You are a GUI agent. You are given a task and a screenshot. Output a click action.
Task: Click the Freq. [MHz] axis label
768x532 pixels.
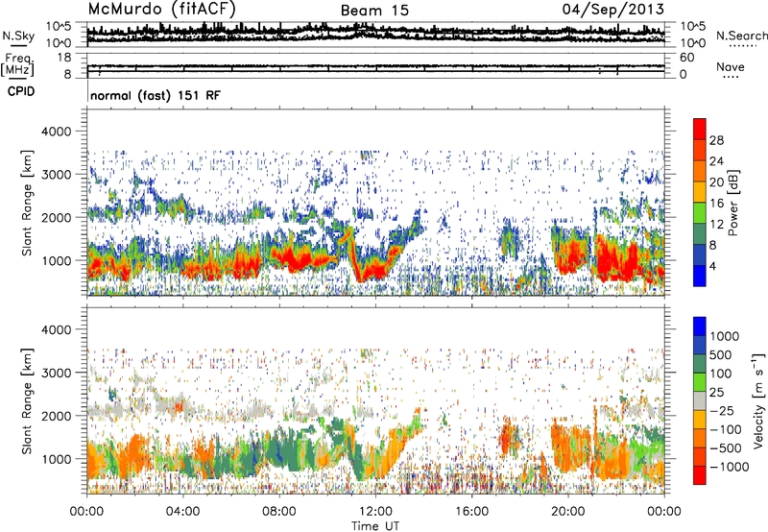[x=17, y=65]
